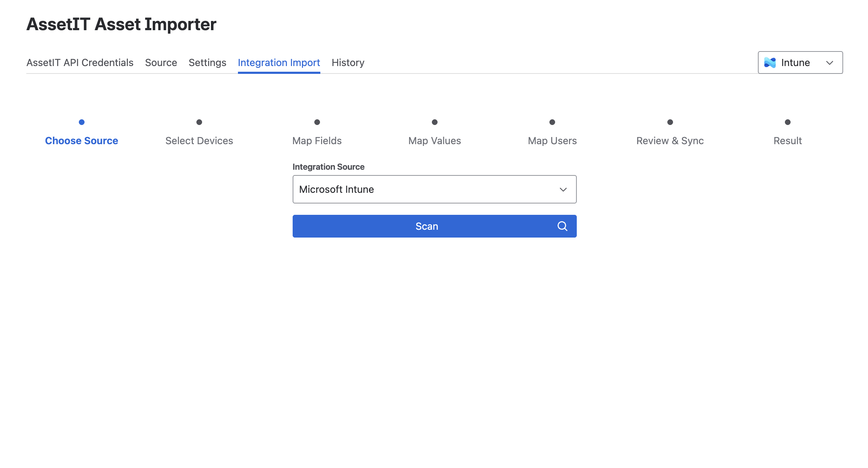Image resolution: width=868 pixels, height=468 pixels.
Task: Click the Choose Source step label
Action: (x=82, y=141)
